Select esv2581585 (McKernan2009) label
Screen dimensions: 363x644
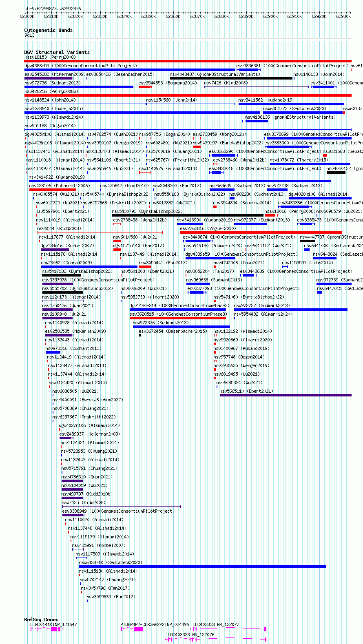(75, 332)
